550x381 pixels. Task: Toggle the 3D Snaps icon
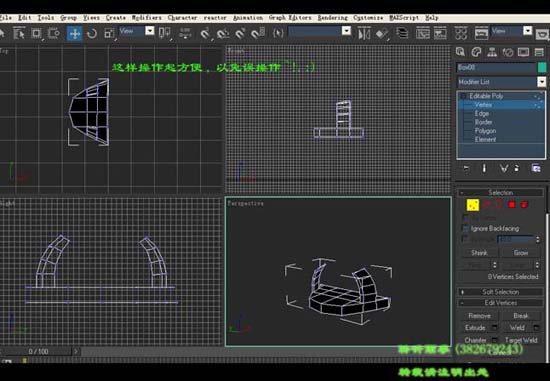coord(205,33)
